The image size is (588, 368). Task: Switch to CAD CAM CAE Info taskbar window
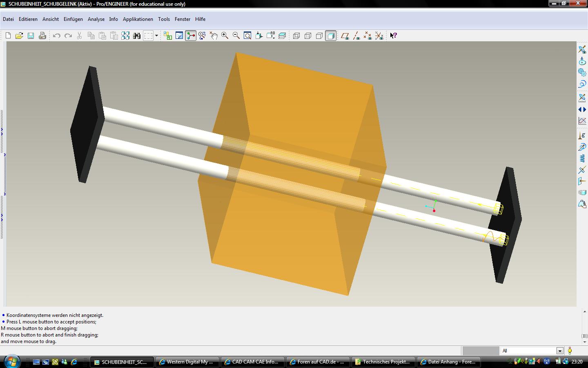253,362
